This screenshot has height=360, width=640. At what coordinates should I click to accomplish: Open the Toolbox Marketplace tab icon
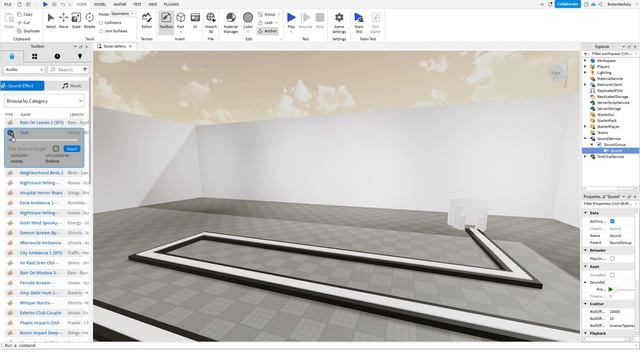12,56
